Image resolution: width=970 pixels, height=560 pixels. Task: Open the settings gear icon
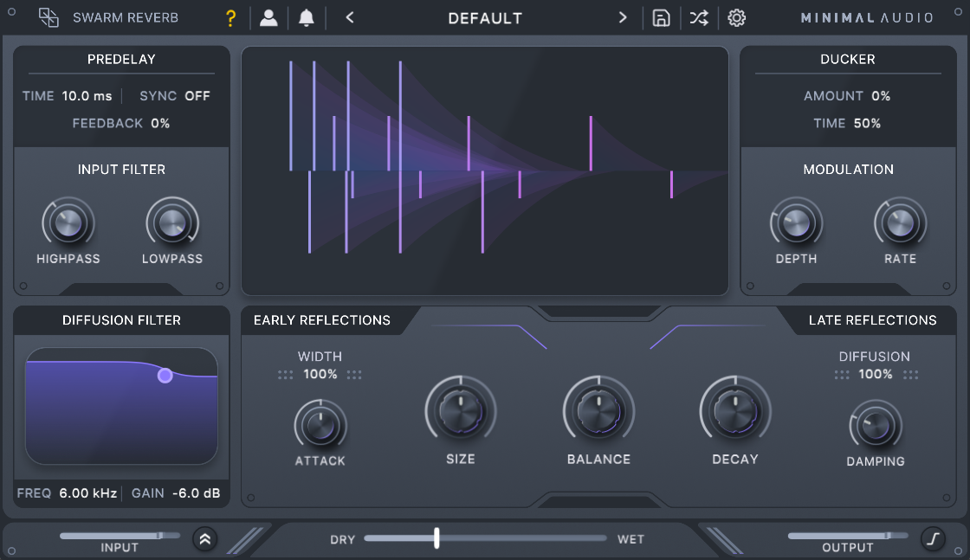pos(736,18)
